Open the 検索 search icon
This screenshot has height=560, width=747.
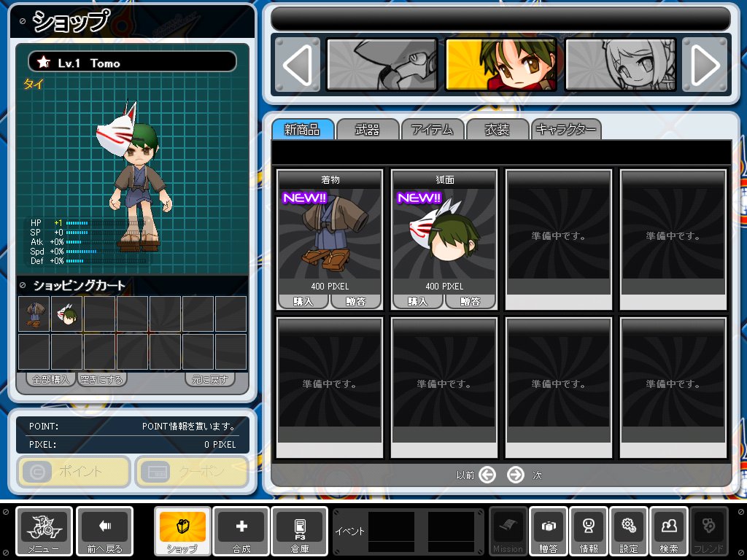click(668, 526)
